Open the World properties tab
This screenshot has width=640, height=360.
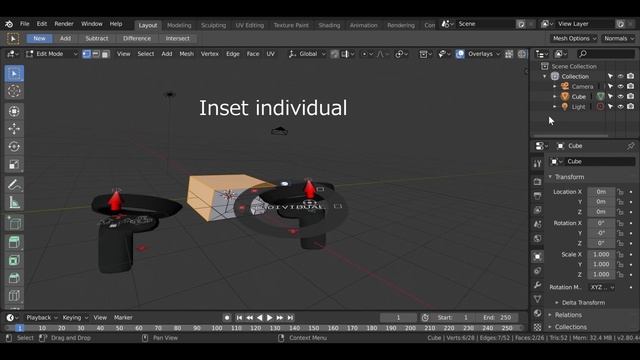538,238
